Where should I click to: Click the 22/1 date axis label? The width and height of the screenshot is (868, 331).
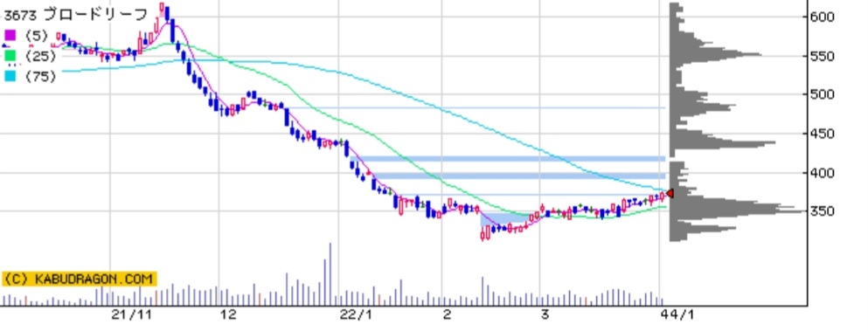pyautogui.click(x=356, y=315)
